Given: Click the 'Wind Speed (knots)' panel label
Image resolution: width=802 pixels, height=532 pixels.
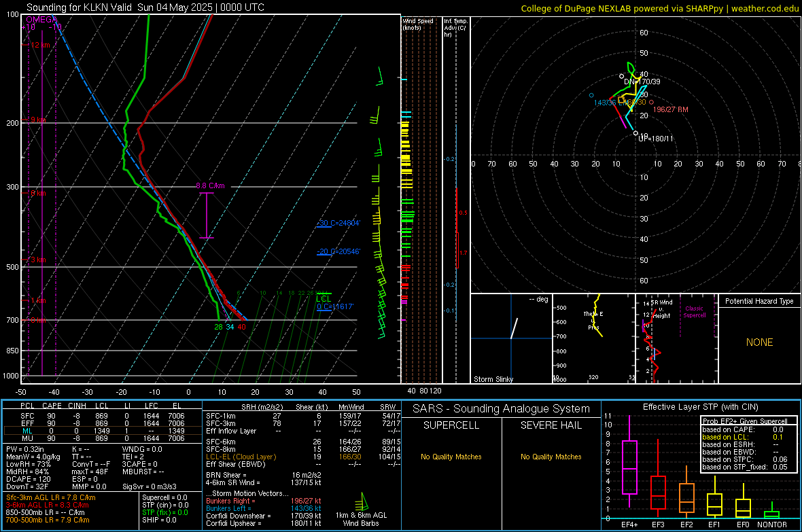Looking at the screenshot, I should coord(418,24).
